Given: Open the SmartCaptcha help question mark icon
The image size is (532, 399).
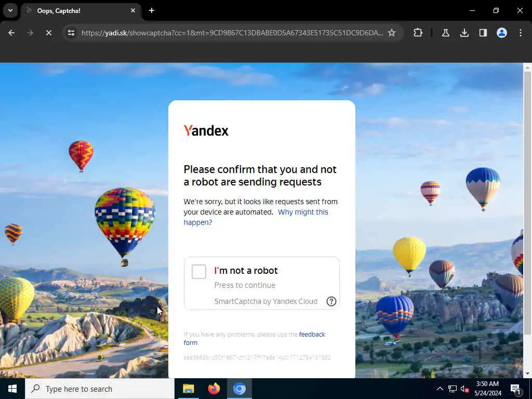Looking at the screenshot, I should pyautogui.click(x=331, y=301).
